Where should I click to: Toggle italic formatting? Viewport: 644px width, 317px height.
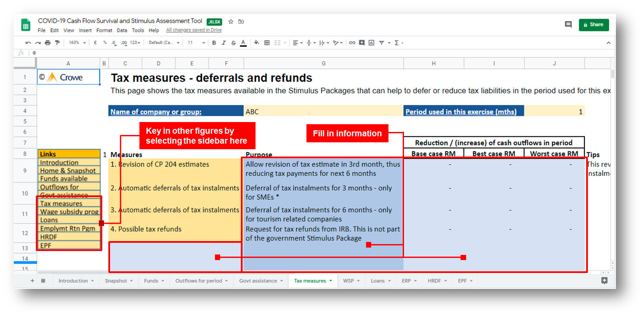point(224,43)
